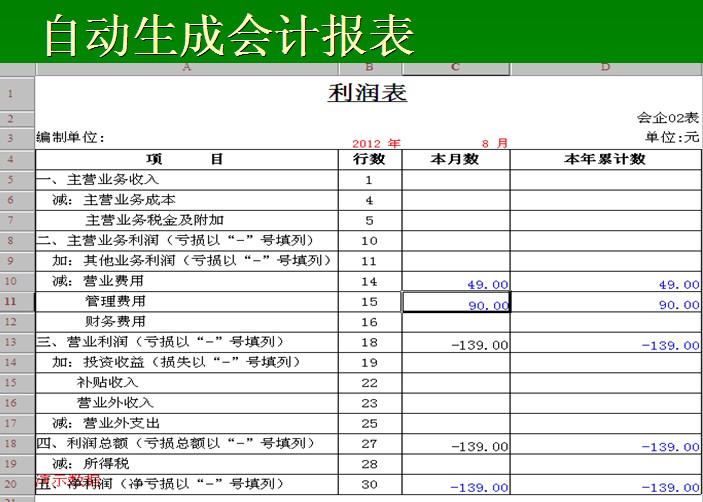This screenshot has height=502, width=703.
Task: Click the 加:其他业务利润 row label
Action: click(192, 260)
